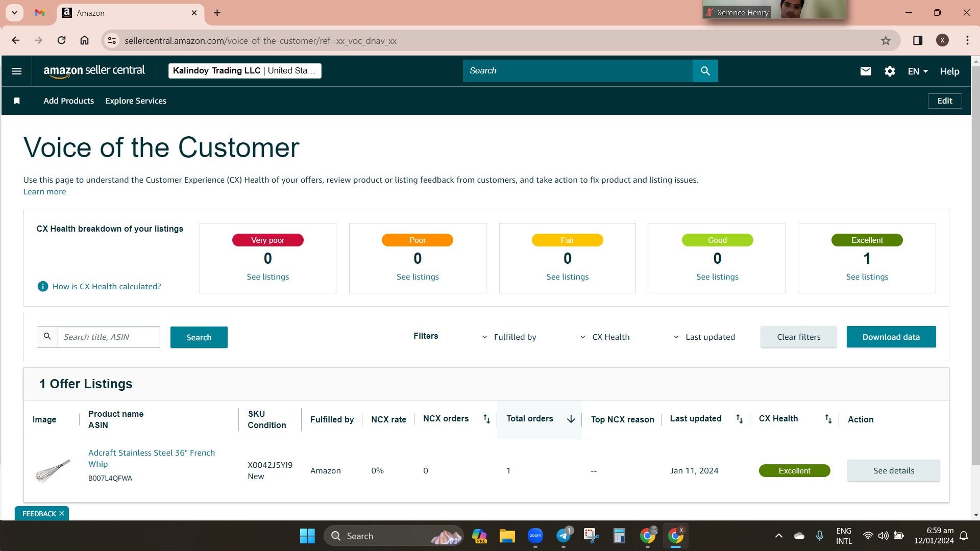The height and width of the screenshot is (551, 980).
Task: Click the site information icon in address bar
Action: pos(112,40)
